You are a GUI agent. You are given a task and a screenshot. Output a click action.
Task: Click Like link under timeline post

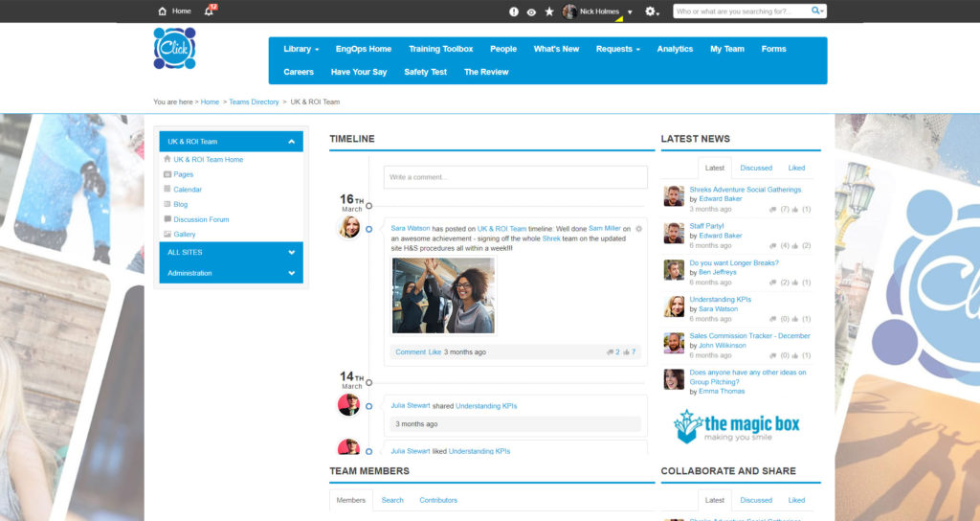pos(435,352)
